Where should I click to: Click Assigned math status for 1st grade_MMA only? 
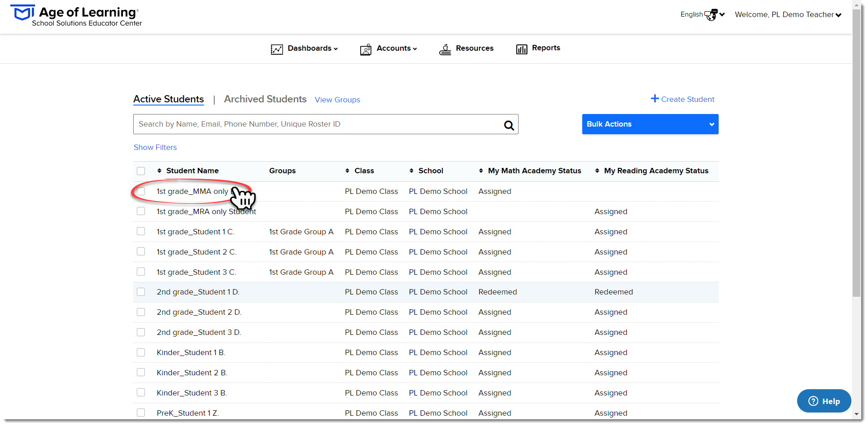[x=494, y=191]
